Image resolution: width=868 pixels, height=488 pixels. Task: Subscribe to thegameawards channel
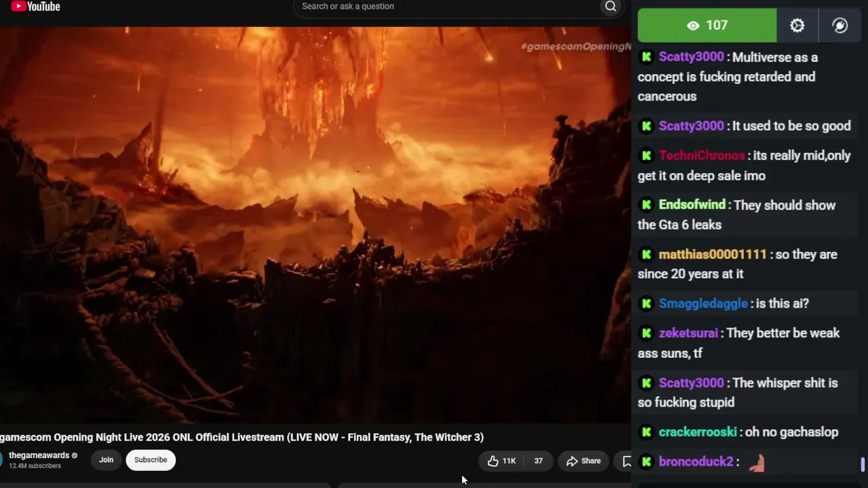151,460
